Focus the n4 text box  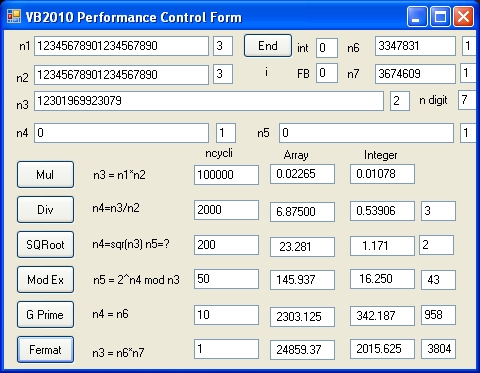[x=121, y=133]
